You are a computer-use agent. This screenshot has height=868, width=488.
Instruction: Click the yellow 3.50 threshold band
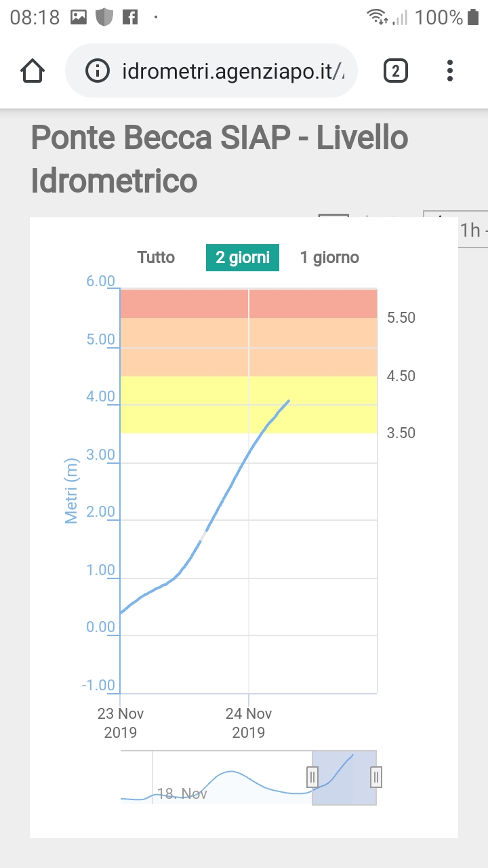[248, 405]
